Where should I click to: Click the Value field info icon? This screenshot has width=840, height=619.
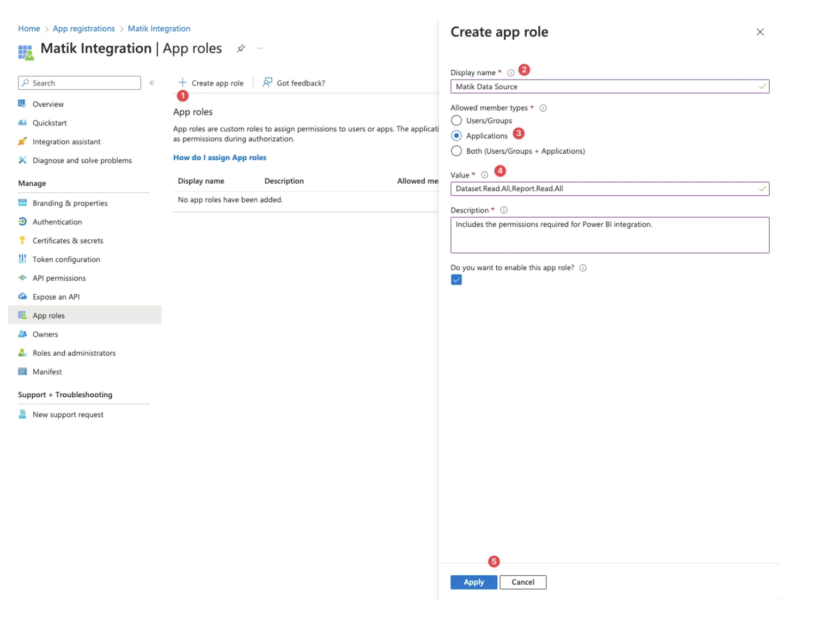(484, 175)
